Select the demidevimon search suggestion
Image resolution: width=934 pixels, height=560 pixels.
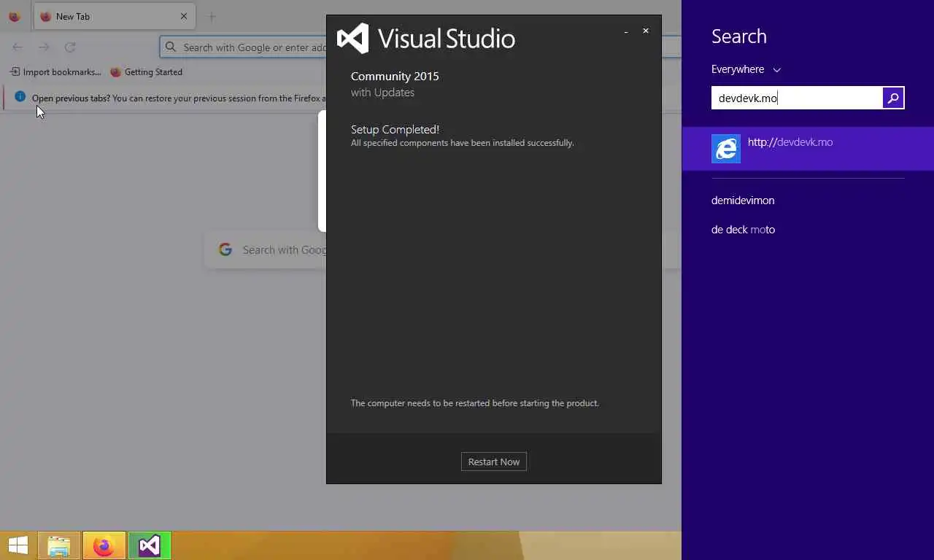[x=743, y=201]
